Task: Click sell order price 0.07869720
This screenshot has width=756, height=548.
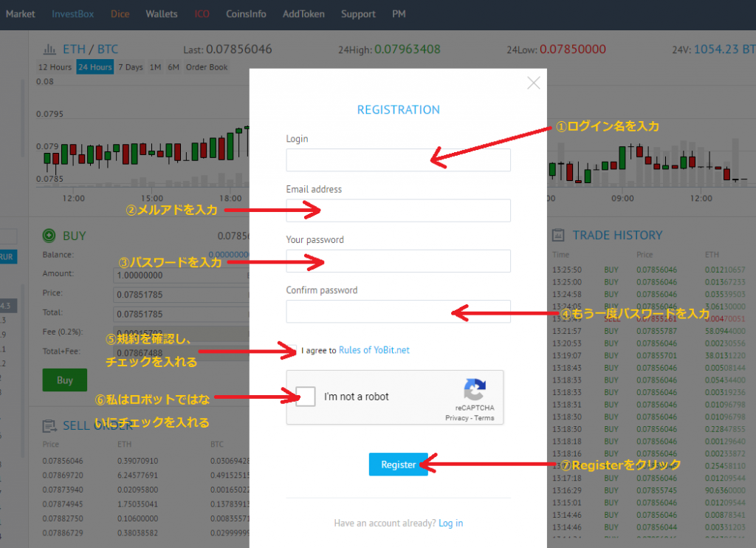Action: tap(63, 475)
